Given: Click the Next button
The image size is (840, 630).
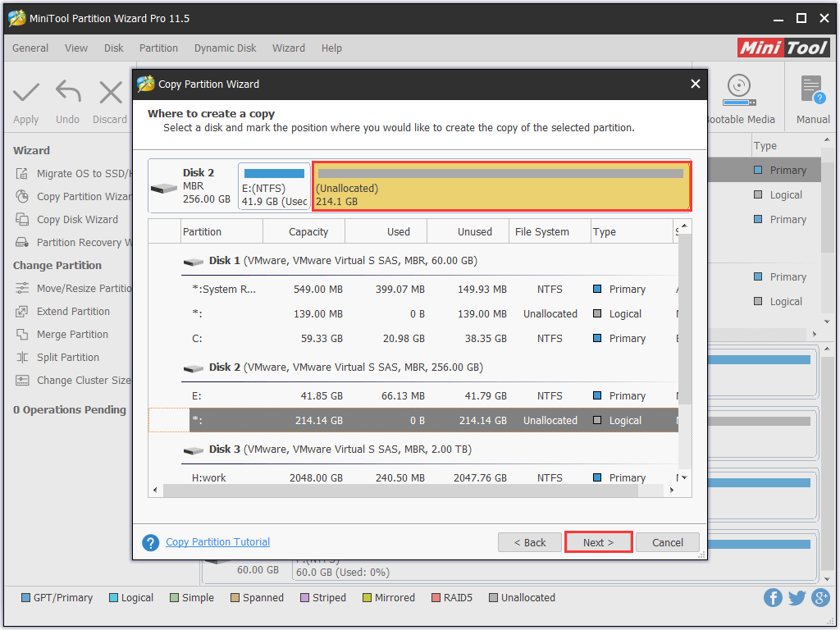Looking at the screenshot, I should [598, 542].
